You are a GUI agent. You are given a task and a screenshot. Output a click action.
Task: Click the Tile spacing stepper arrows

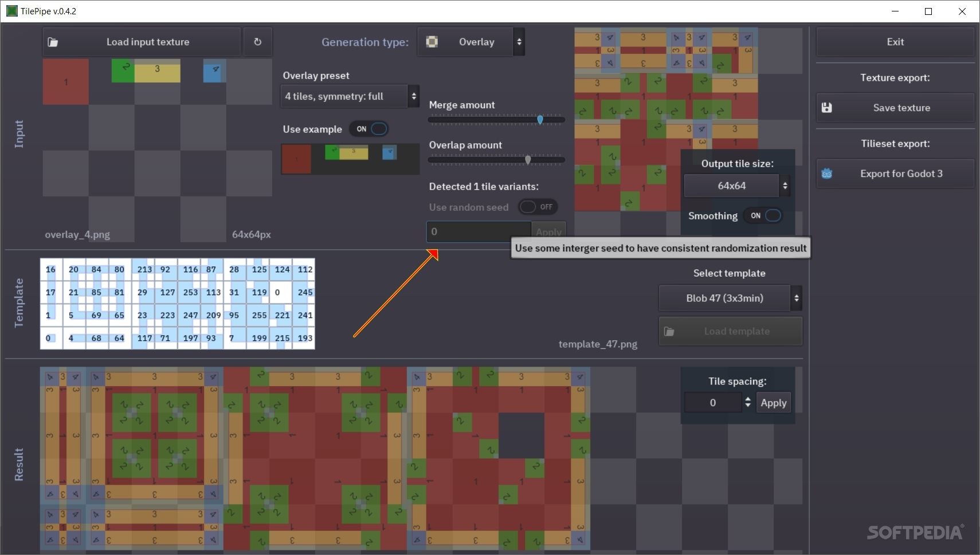747,403
